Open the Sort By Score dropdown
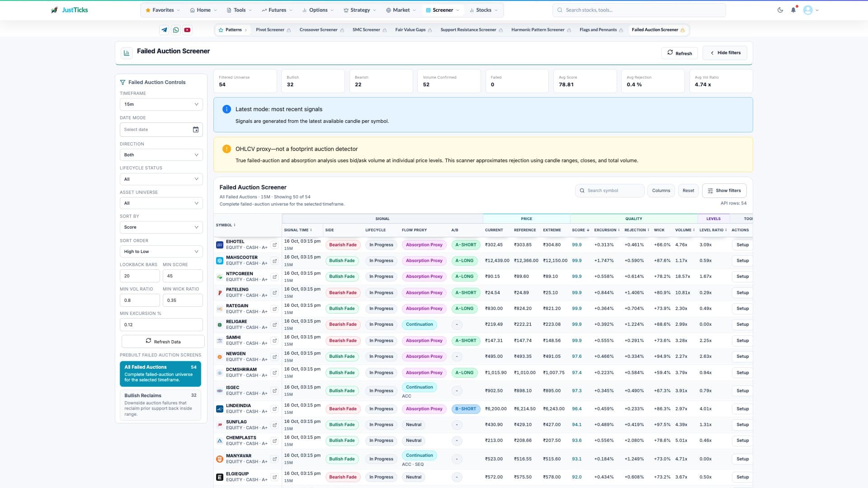The image size is (868, 488). [x=161, y=227]
